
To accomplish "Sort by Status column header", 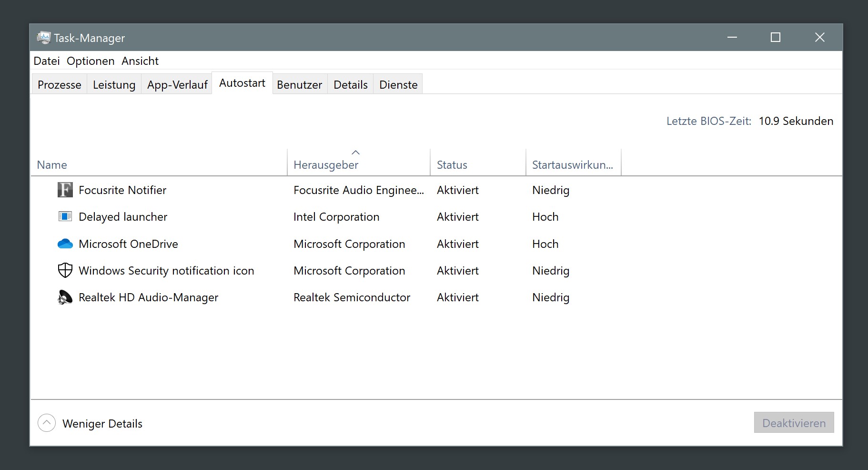I will [x=452, y=165].
